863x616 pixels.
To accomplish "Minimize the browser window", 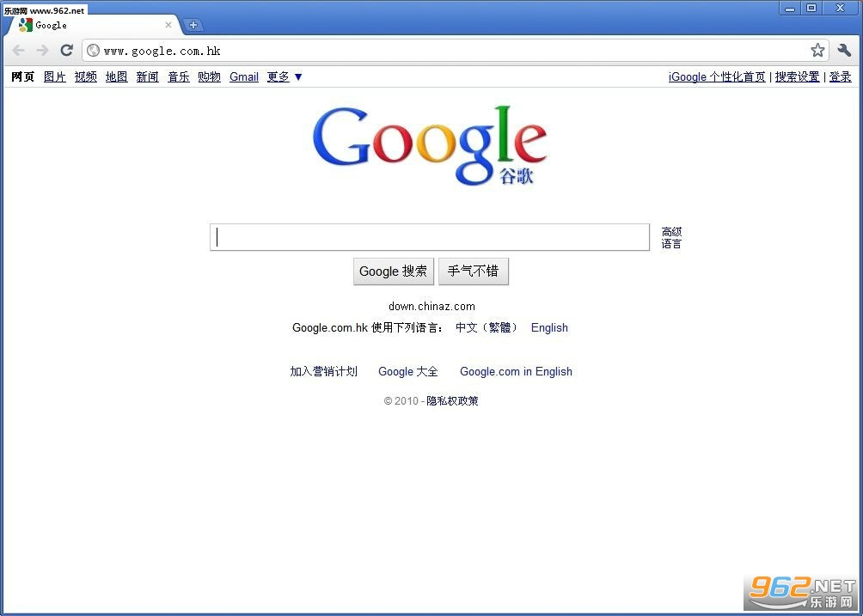I will tap(790, 8).
